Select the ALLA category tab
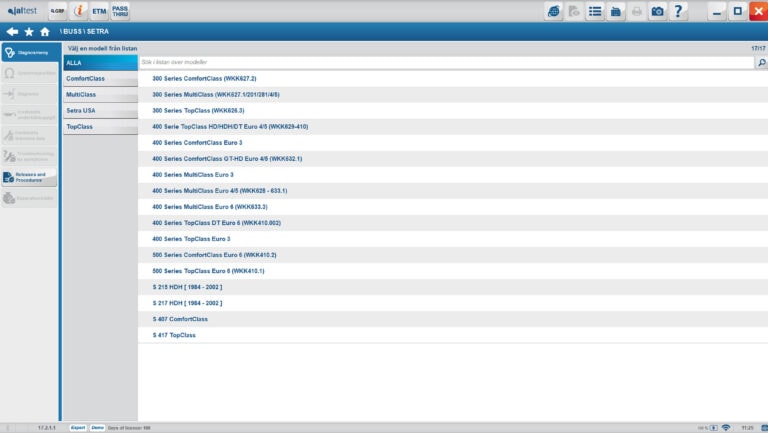Screen dimensions: 768x433 point(100,63)
